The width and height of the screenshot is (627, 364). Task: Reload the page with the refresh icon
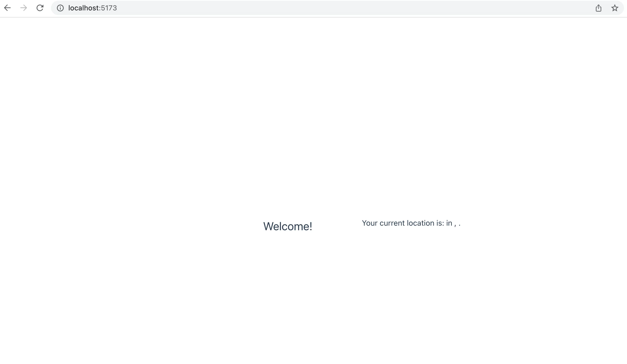[40, 8]
